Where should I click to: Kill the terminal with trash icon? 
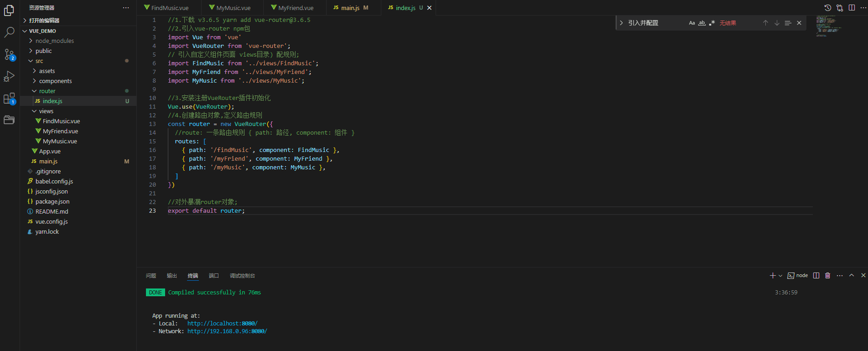click(828, 276)
